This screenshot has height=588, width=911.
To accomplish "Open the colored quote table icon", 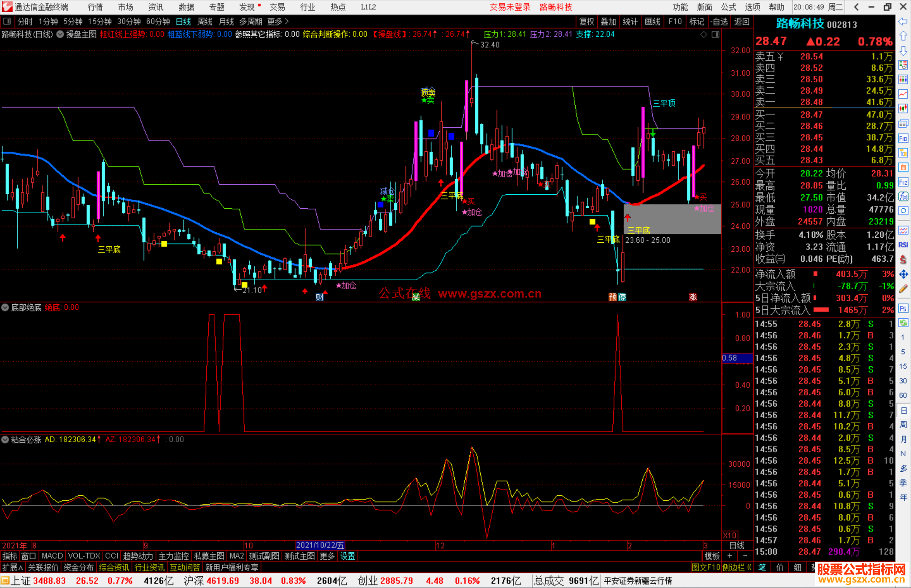I will (x=903, y=80).
